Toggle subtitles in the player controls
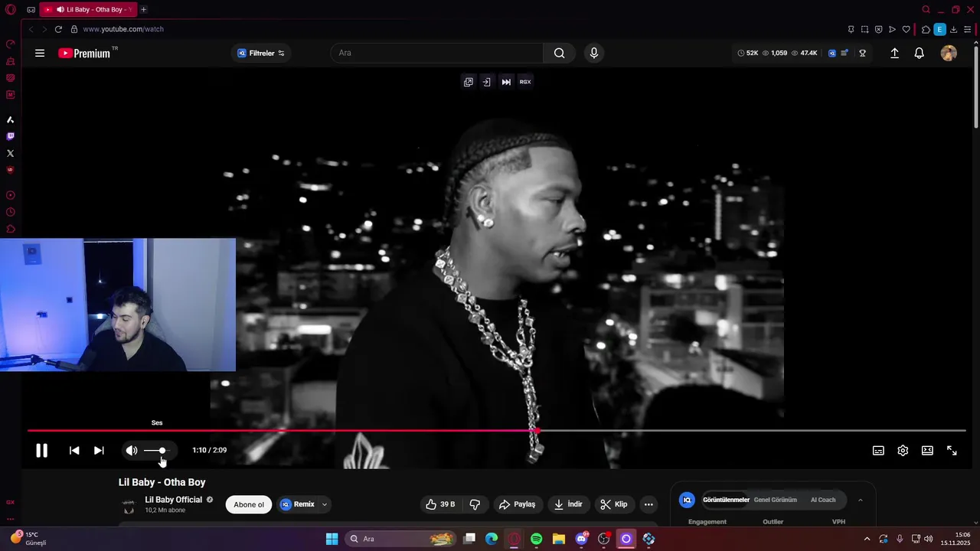Viewport: 980px width, 551px height. pyautogui.click(x=878, y=451)
